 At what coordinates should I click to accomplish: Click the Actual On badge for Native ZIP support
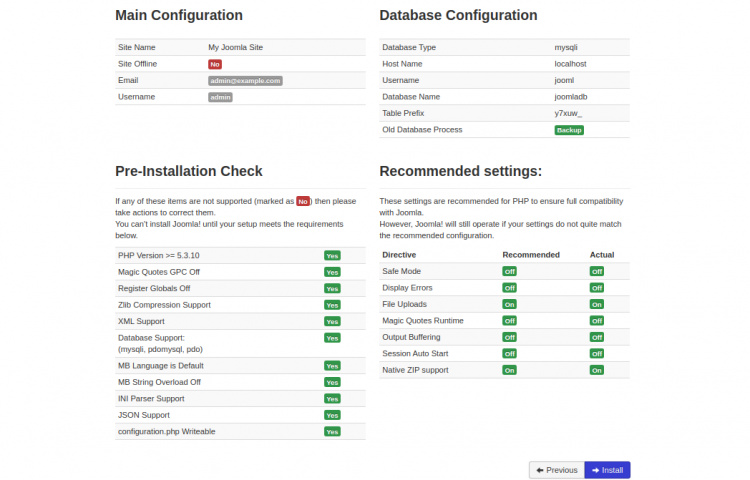(597, 370)
